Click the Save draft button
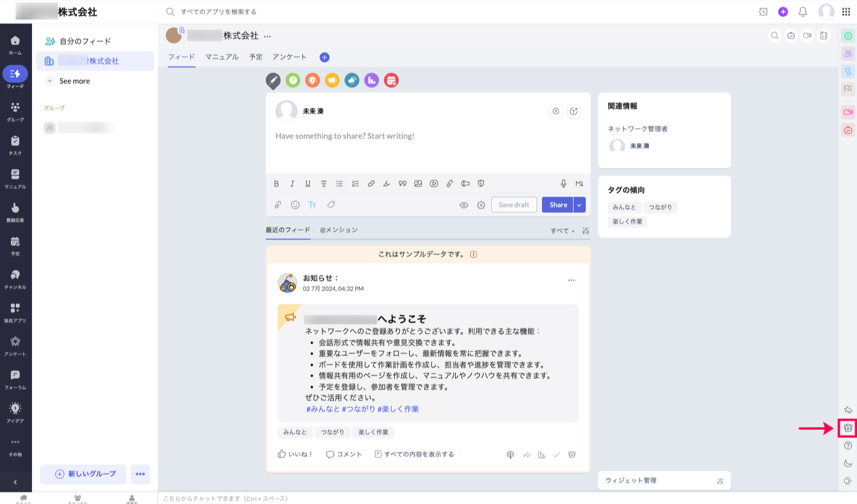Image resolution: width=857 pixels, height=504 pixels. [x=514, y=205]
